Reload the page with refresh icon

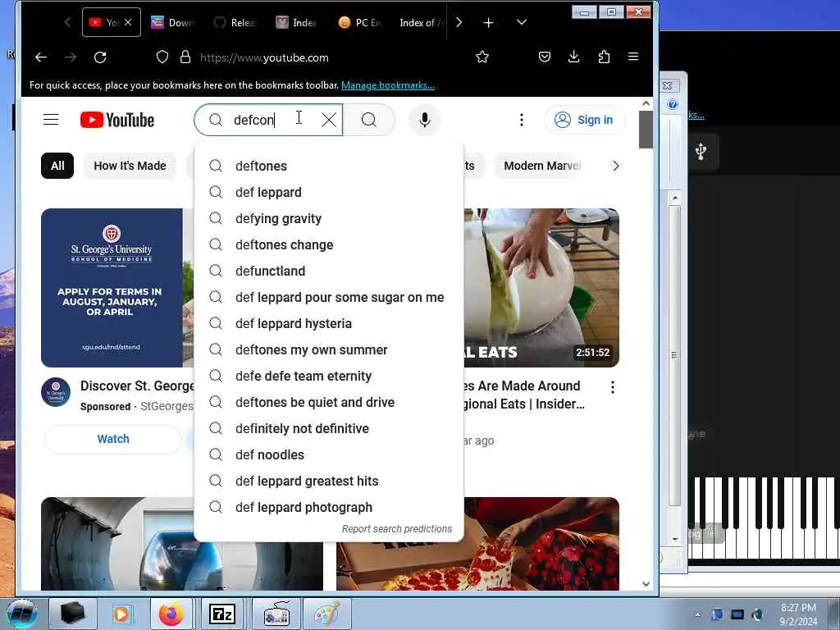[100, 57]
